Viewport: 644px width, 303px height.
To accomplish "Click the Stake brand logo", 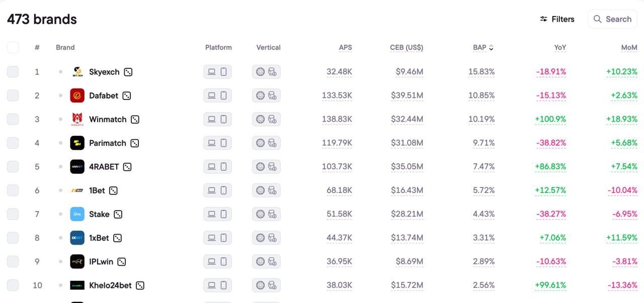I will 77,214.
